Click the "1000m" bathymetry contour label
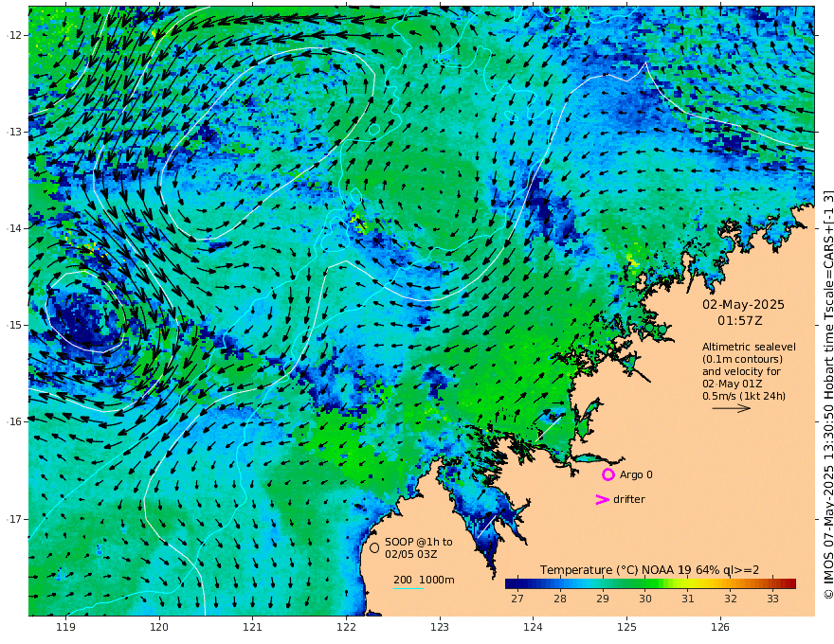 (x=437, y=580)
